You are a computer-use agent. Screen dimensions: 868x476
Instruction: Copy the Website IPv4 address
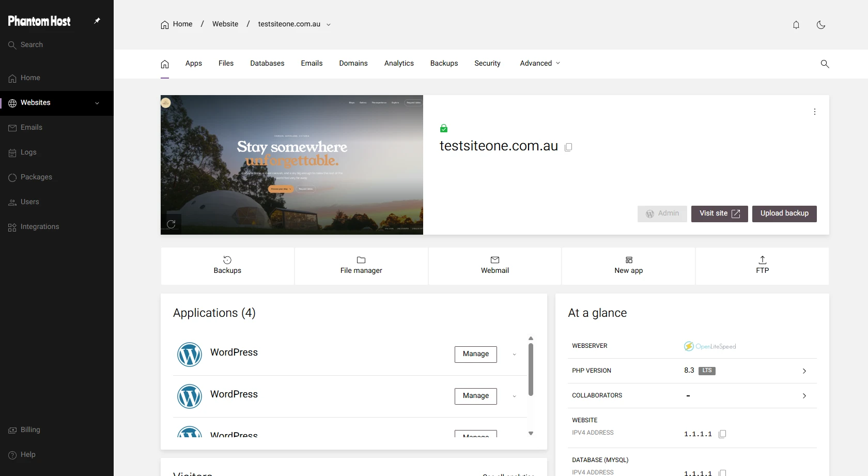722,434
